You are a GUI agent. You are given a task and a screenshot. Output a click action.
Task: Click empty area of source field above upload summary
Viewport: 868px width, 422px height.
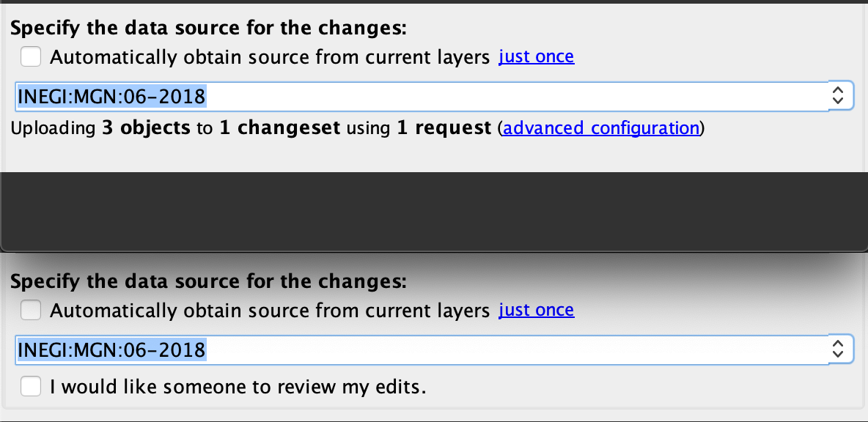coord(513,96)
